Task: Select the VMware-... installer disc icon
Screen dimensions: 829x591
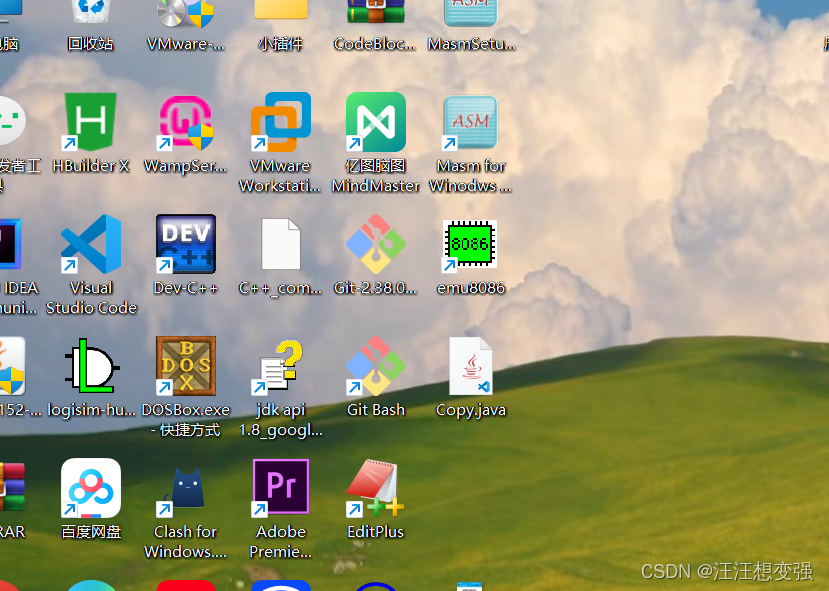Action: (x=186, y=13)
